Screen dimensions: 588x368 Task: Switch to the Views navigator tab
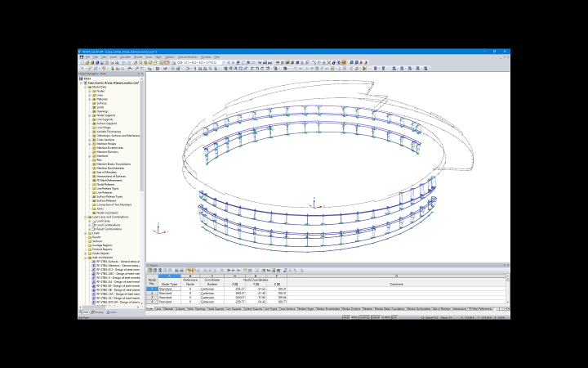[111, 312]
